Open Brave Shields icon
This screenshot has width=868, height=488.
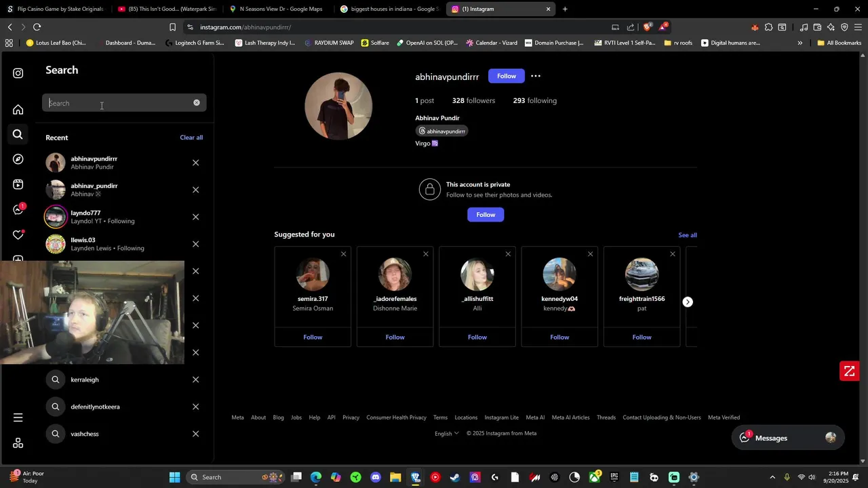[647, 27]
